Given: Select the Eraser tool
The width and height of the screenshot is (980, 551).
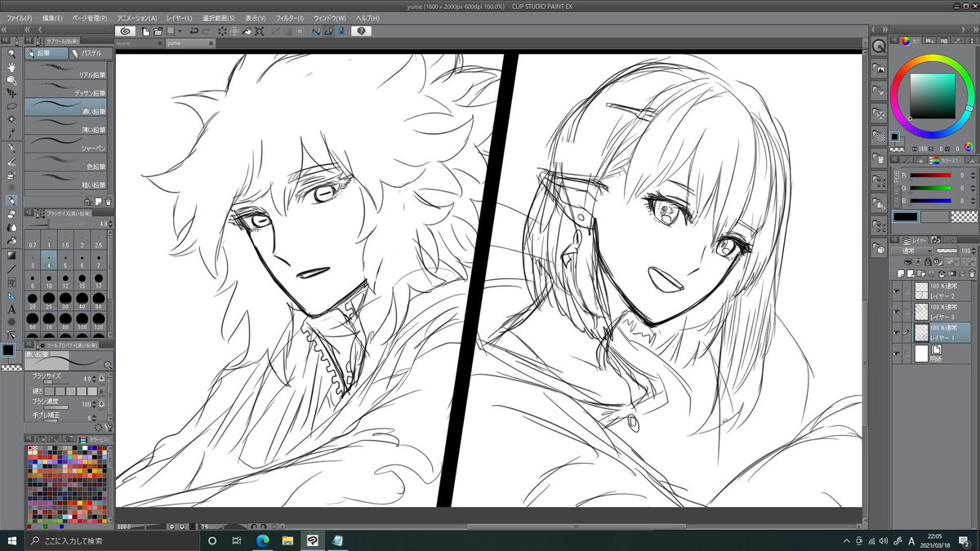Looking at the screenshot, I should click(x=11, y=214).
